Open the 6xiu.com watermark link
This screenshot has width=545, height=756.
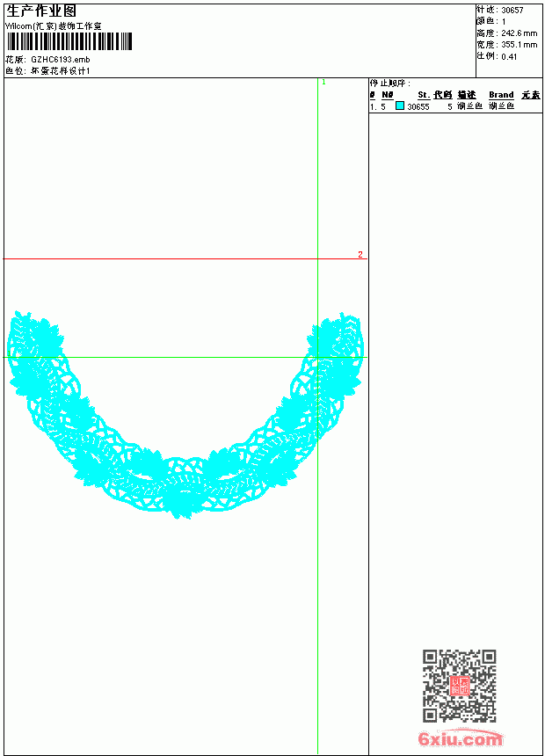(461, 738)
